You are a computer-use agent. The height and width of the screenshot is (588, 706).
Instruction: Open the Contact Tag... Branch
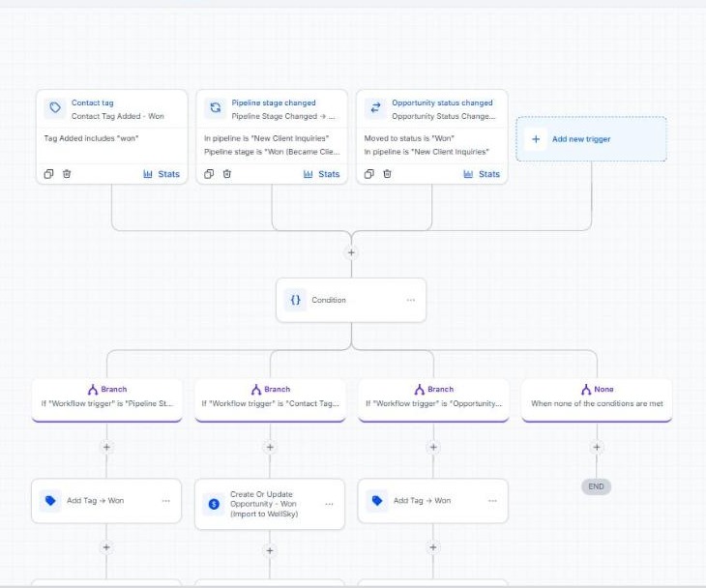tap(270, 400)
